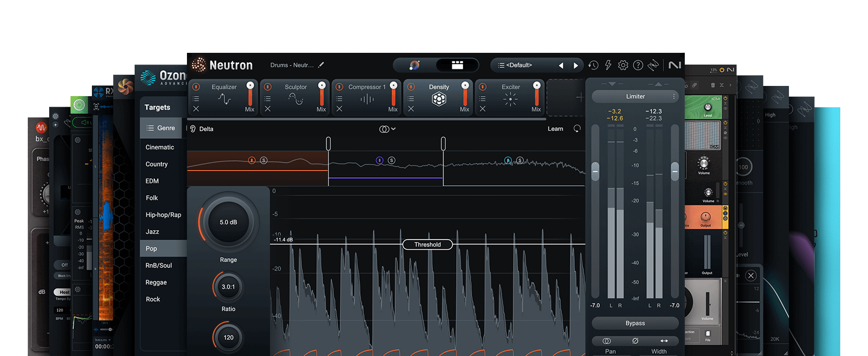Image resolution: width=868 pixels, height=356 pixels.
Task: Rename the Drums track with pencil icon
Action: click(321, 65)
